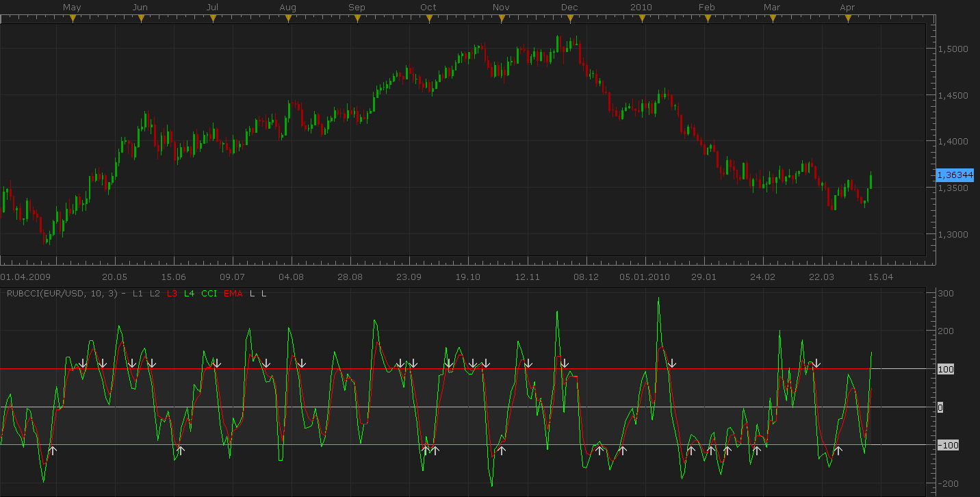Click the 100 level label on indicator axis

(x=945, y=369)
